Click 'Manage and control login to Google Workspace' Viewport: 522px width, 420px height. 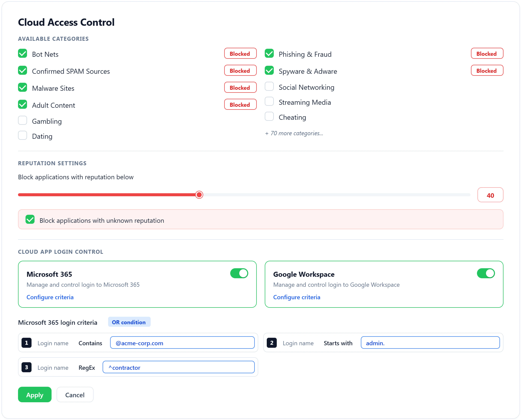[336, 285]
